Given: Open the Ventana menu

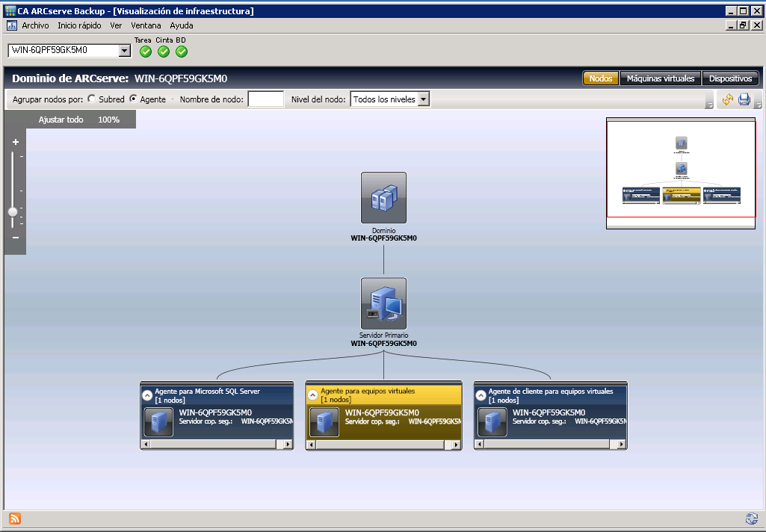Looking at the screenshot, I should coord(146,25).
